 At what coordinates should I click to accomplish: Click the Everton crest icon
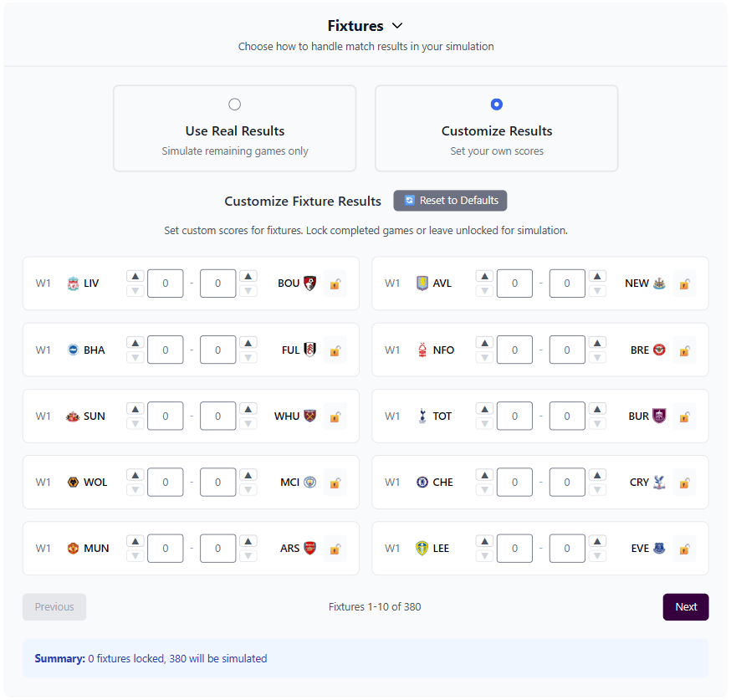click(x=659, y=549)
